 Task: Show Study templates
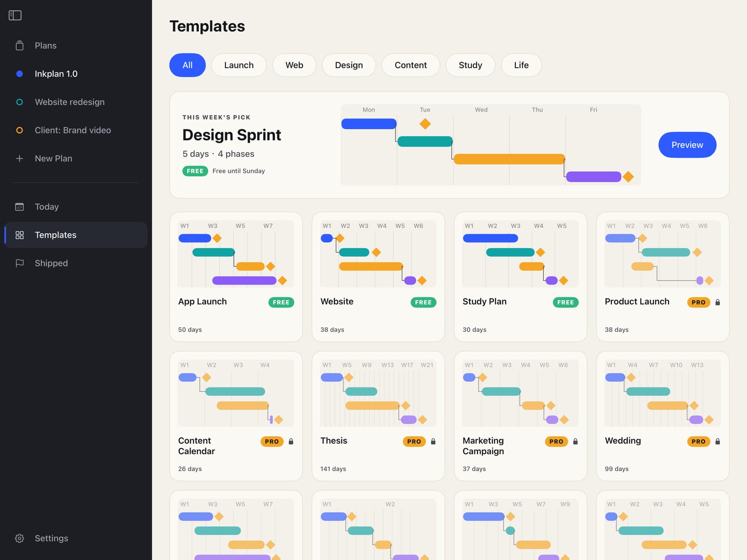pos(471,65)
